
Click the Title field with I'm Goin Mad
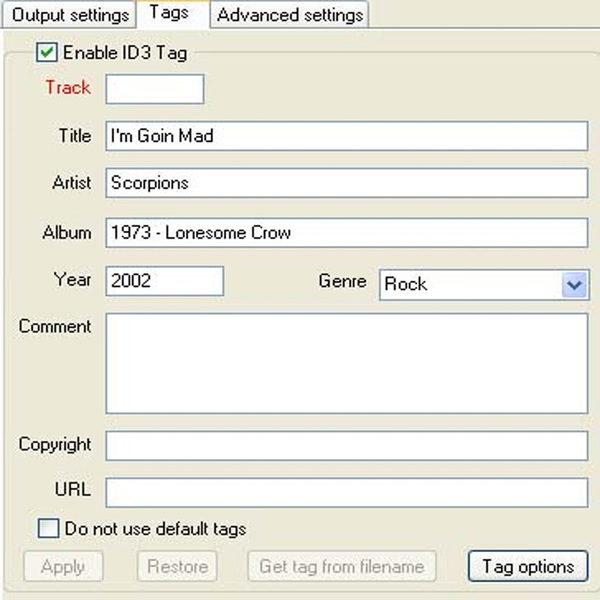point(347,136)
